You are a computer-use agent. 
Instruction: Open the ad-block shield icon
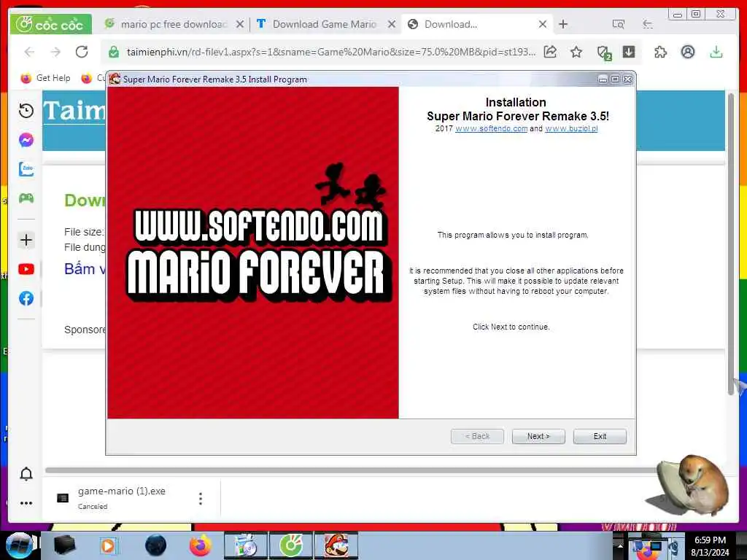(603, 52)
